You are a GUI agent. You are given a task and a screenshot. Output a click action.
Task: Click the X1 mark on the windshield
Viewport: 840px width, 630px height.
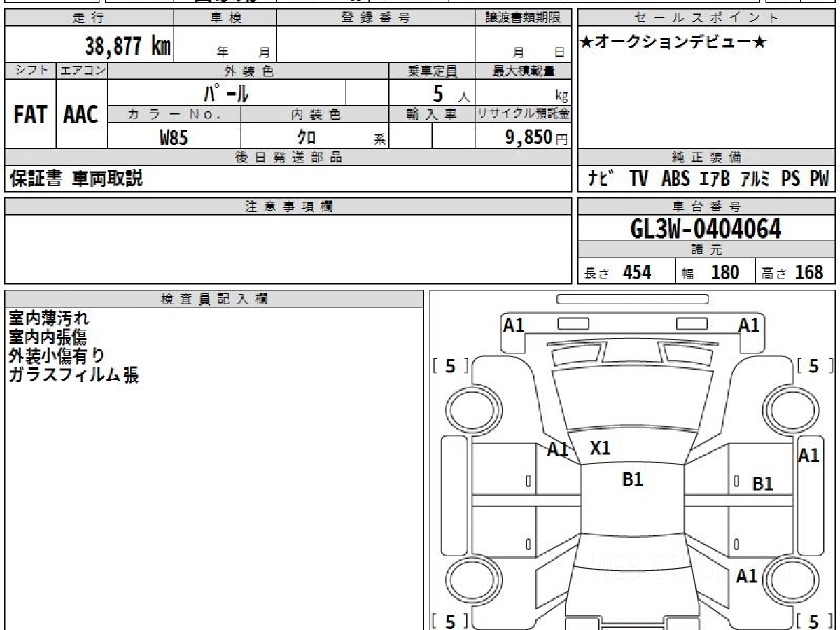coord(600,449)
